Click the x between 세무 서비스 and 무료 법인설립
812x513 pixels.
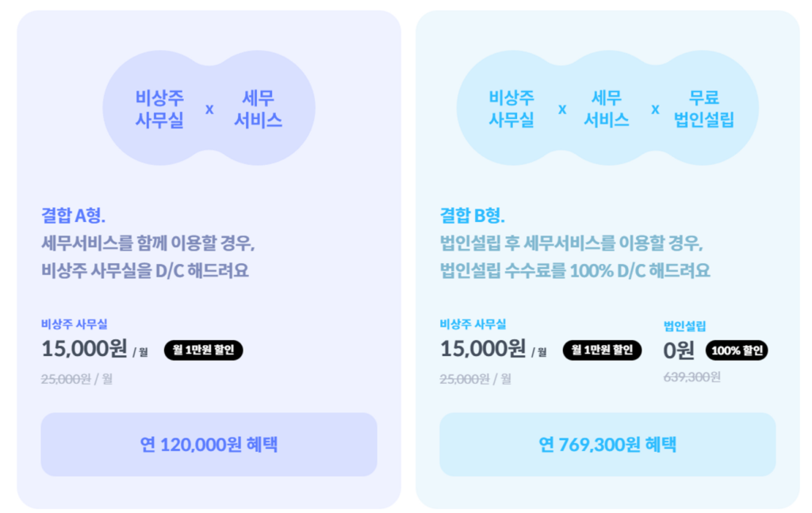pos(655,109)
